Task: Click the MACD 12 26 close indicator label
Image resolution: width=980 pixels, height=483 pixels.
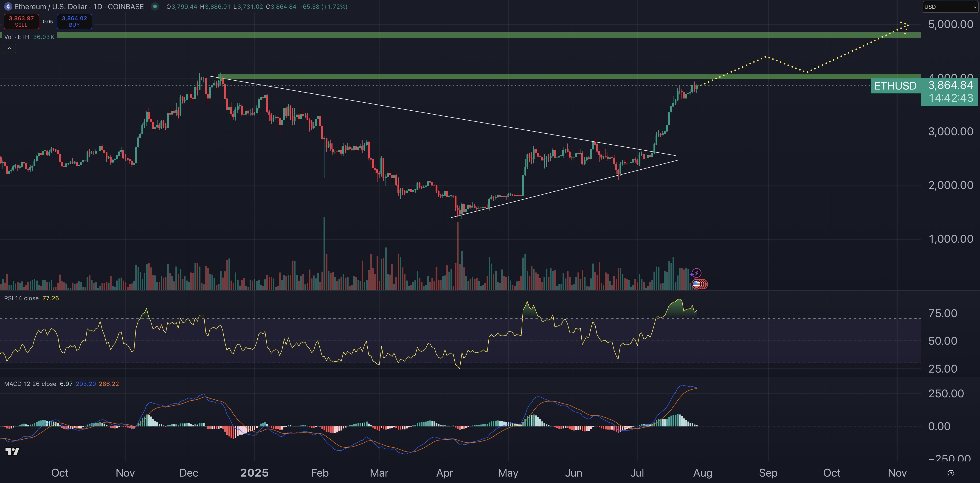Action: tap(30, 384)
